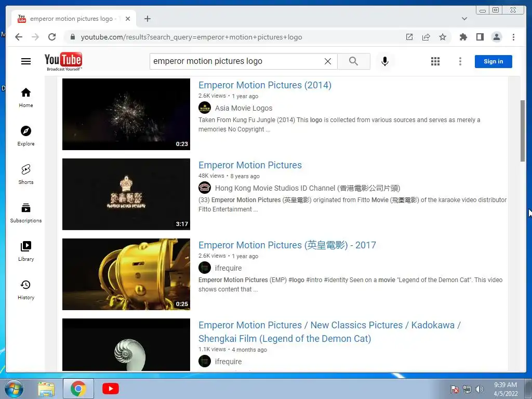Click the YouTube logo
532x399 pixels.
click(x=63, y=61)
